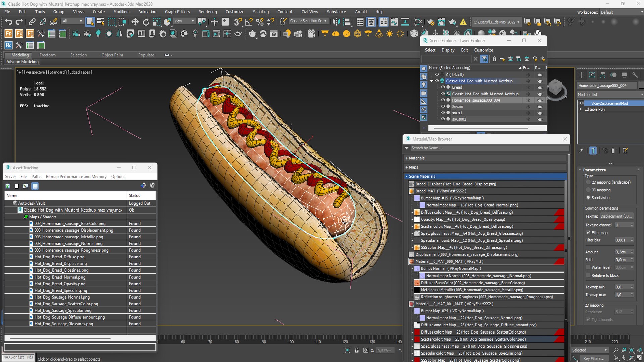This screenshot has height=362, width=644.
Task: Open the Workspaces Default dropdown
Action: click(x=622, y=12)
